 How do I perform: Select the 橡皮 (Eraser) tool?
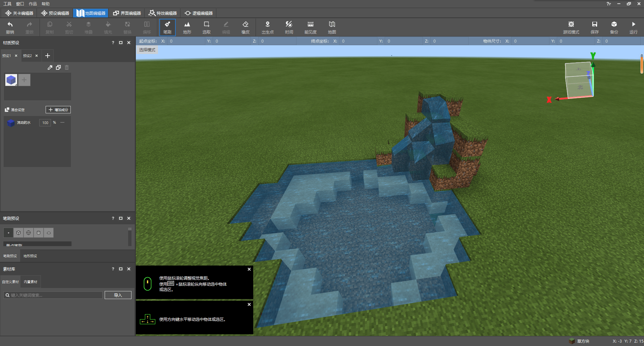tap(246, 27)
